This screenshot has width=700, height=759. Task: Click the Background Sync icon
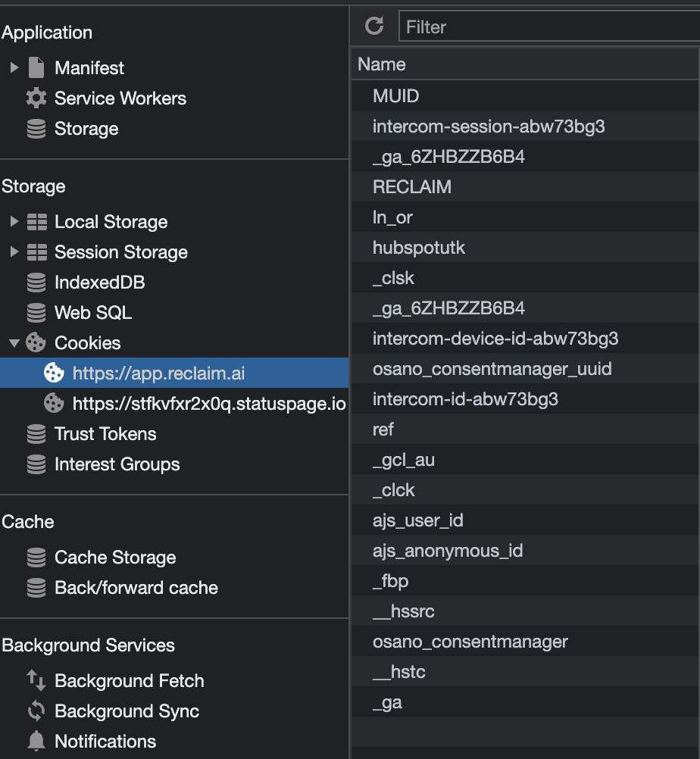36,711
